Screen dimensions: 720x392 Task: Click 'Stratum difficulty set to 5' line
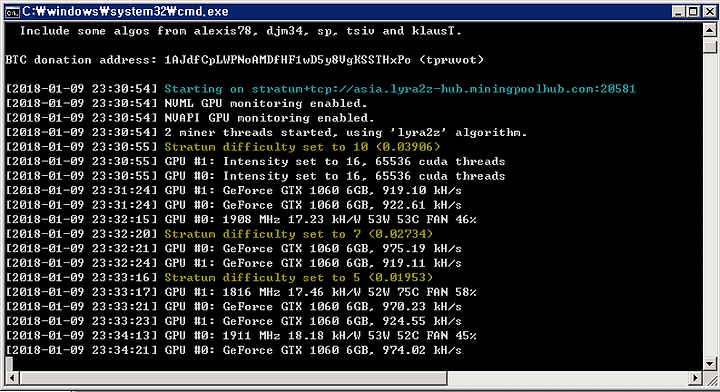pos(298,278)
